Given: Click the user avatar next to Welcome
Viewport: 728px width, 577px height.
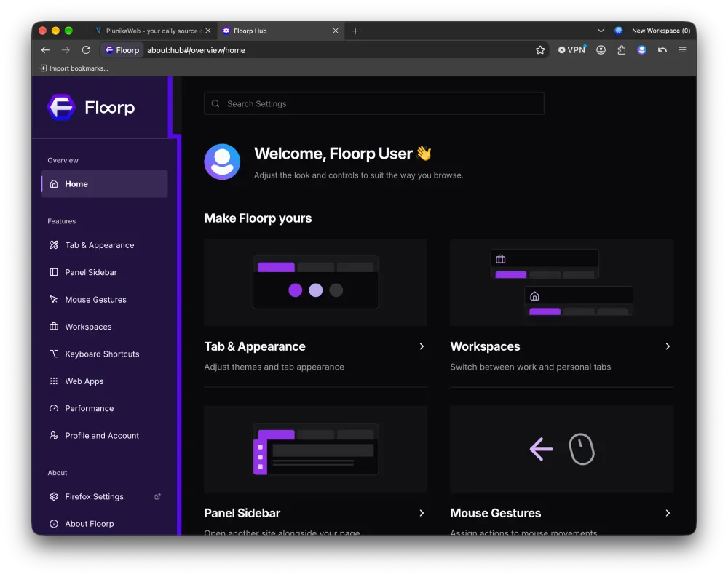Looking at the screenshot, I should pos(222,162).
